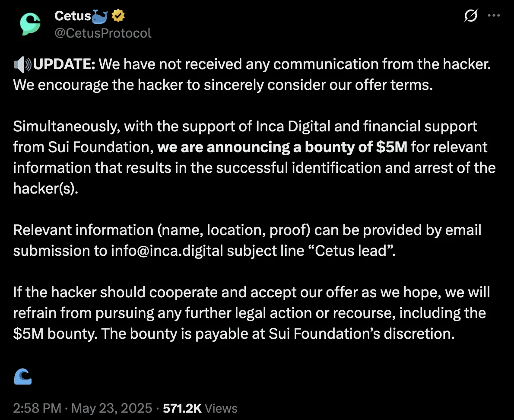Screen dimensions: 514x420
Task: Click the paragraph starting "Relevant information"
Action: pos(247,240)
